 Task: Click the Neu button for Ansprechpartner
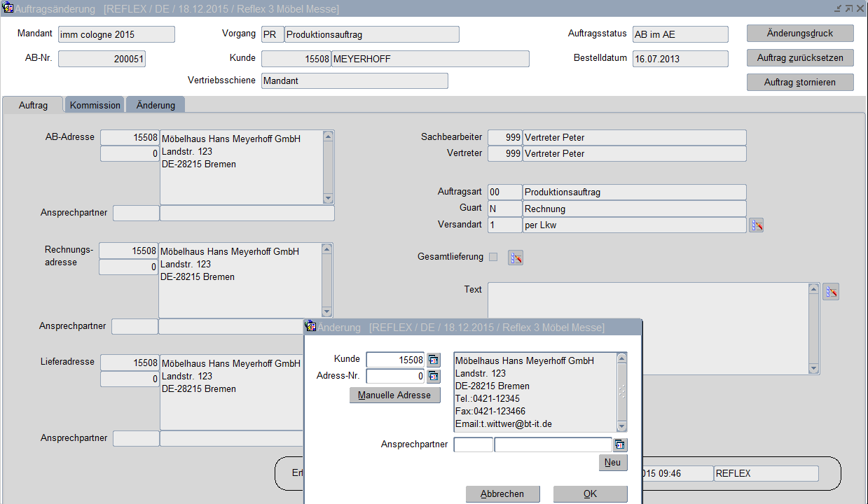pos(612,463)
